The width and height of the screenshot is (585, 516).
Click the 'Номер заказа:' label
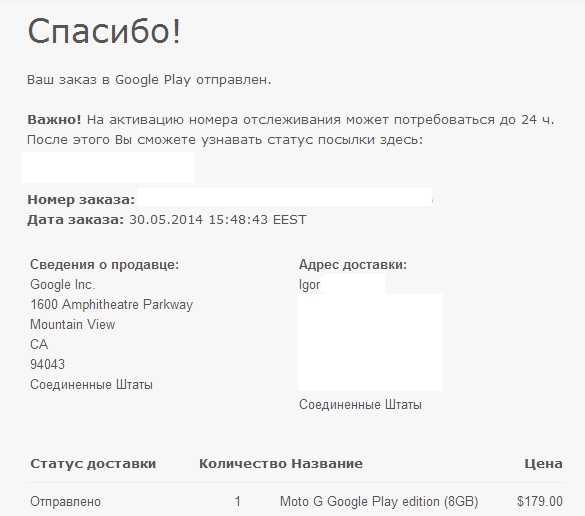81,200
